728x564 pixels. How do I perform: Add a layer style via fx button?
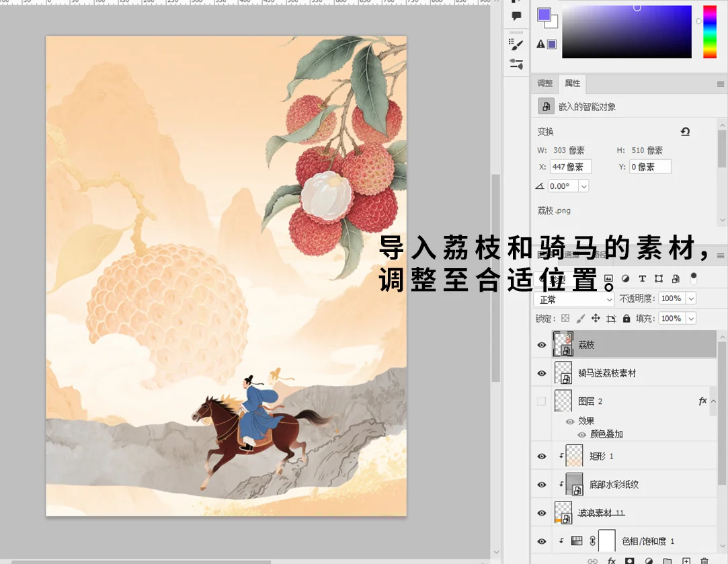coord(612,561)
